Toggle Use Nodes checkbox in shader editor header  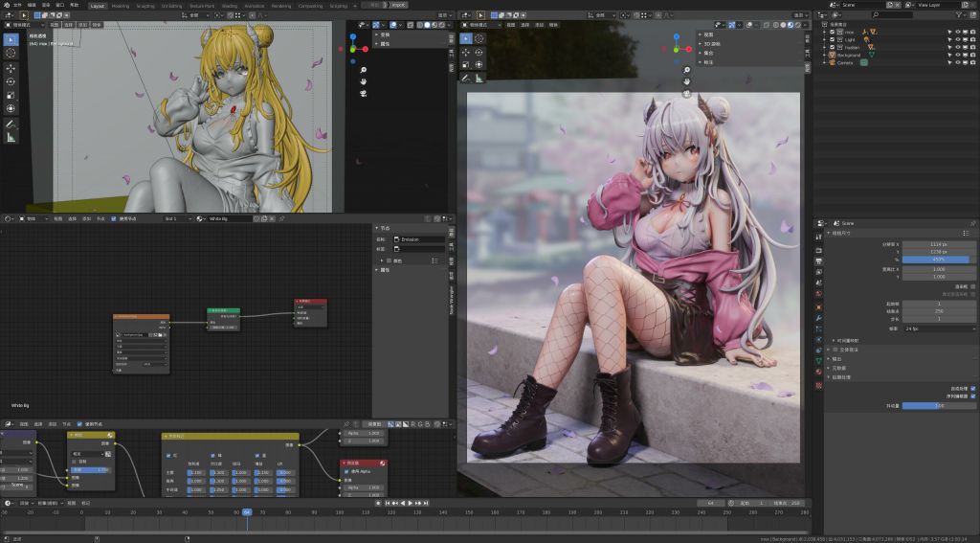[113, 219]
